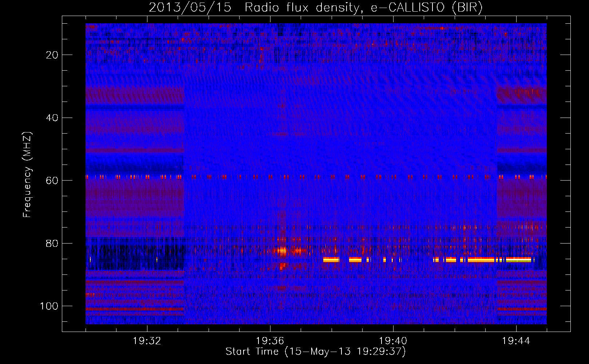Click the "Start Time (15-May-13 19:29:37)" label
Screen dimensions: 589x364
click(x=316, y=351)
